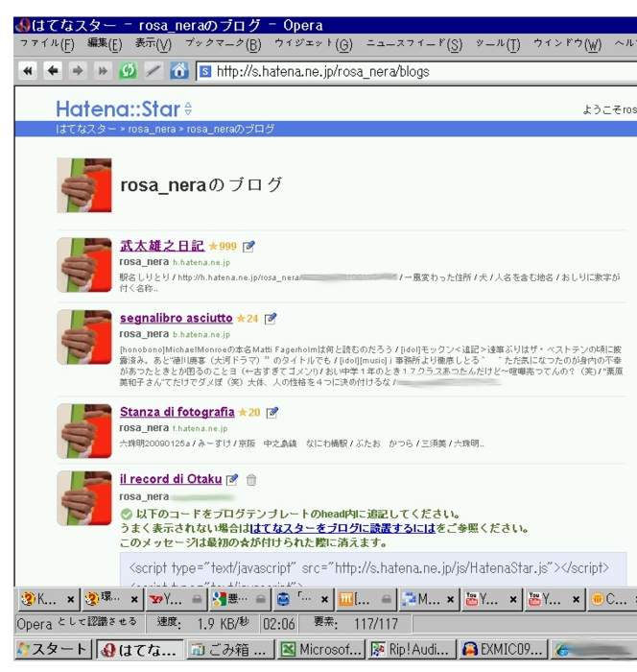Open the Home page icon
Screen dimensions: 637x672
pyautogui.click(x=179, y=71)
